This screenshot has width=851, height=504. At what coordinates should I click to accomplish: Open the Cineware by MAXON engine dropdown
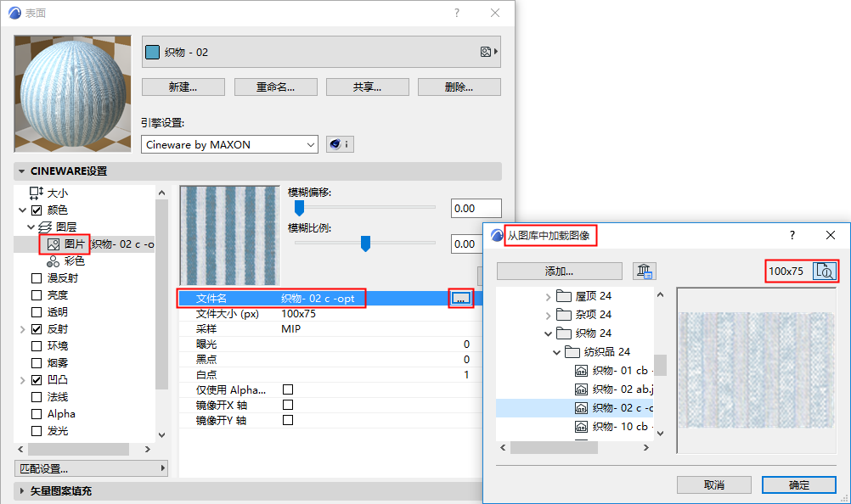click(x=229, y=145)
